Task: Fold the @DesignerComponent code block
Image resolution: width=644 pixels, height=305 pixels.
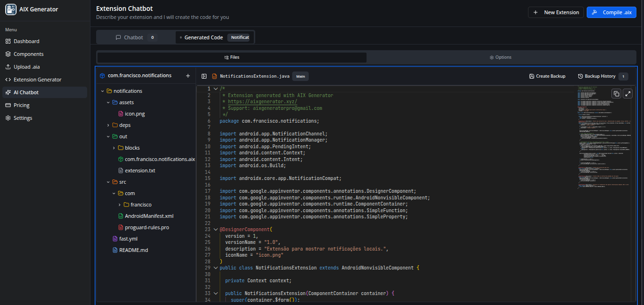Action: [216, 230]
